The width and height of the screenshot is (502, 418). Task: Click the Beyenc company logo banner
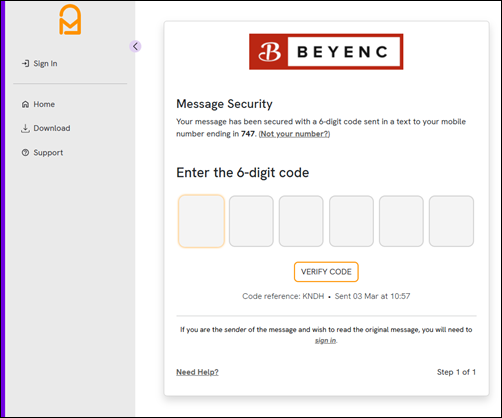[x=326, y=52]
